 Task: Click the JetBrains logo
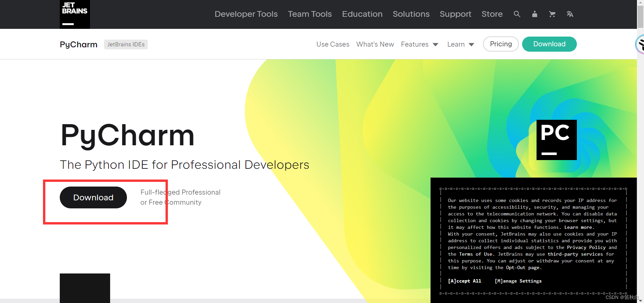tap(75, 14)
